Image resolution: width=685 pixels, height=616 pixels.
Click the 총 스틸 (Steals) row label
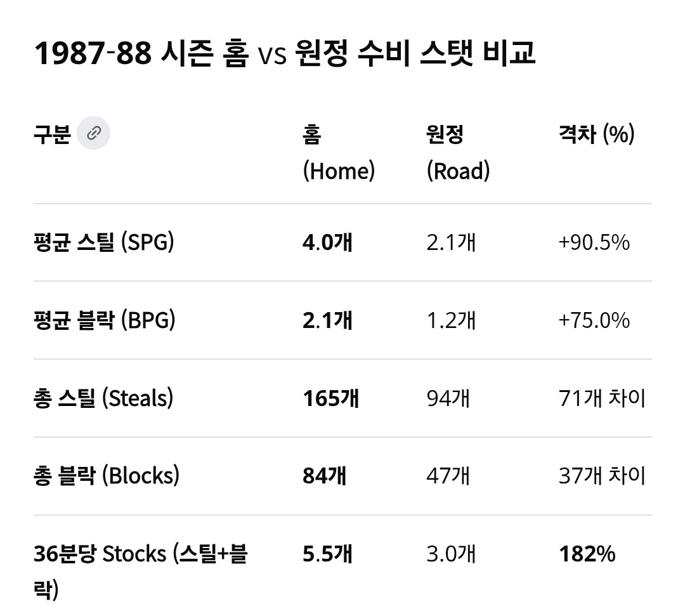click(103, 398)
